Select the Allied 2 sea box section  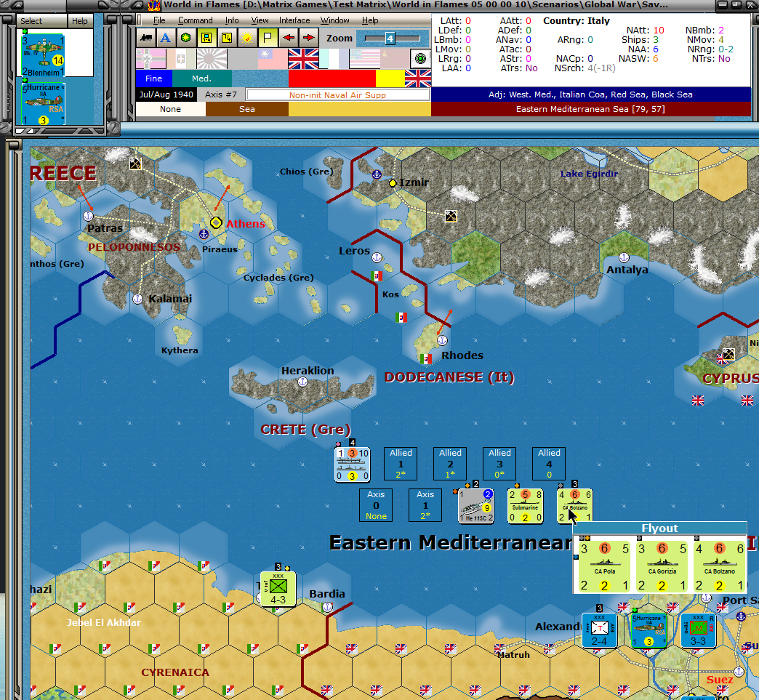click(x=450, y=464)
